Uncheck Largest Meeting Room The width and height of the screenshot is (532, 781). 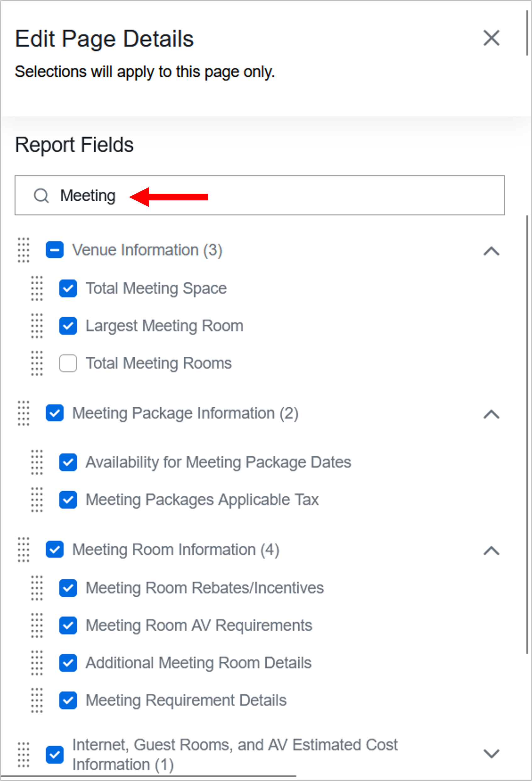point(68,326)
